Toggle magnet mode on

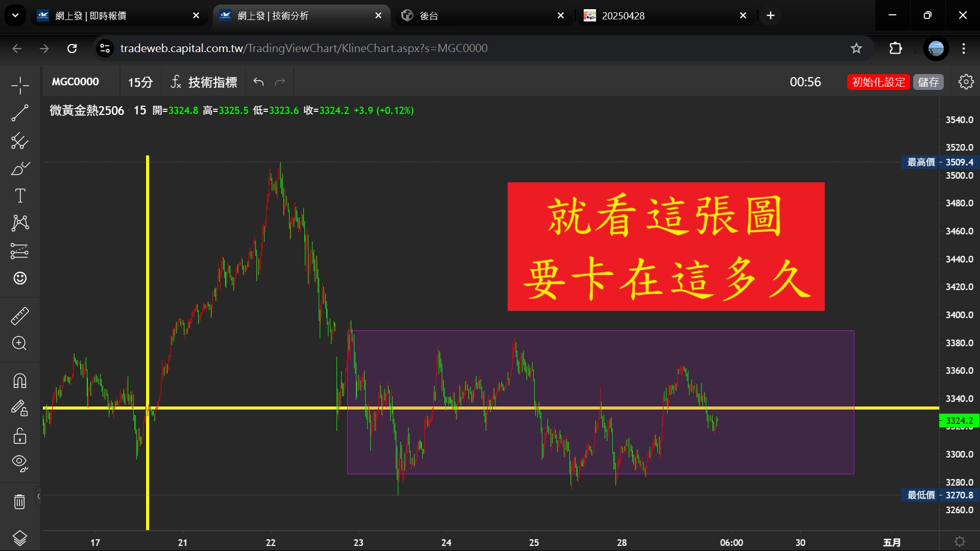coord(20,381)
